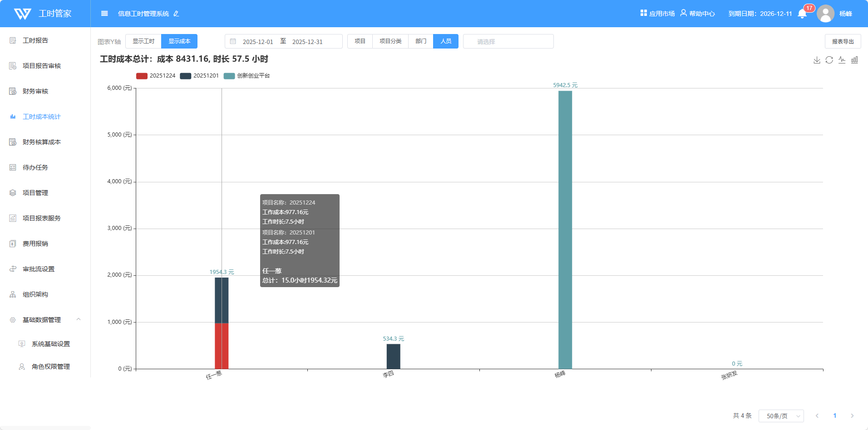Click the edit pencil beside system name
The height and width of the screenshot is (430, 868).
pos(176,14)
